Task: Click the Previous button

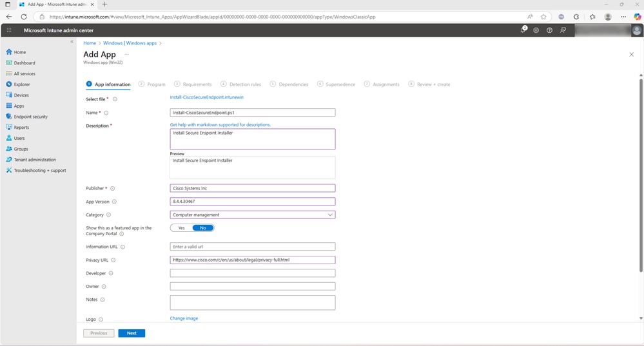Action: (x=99, y=333)
